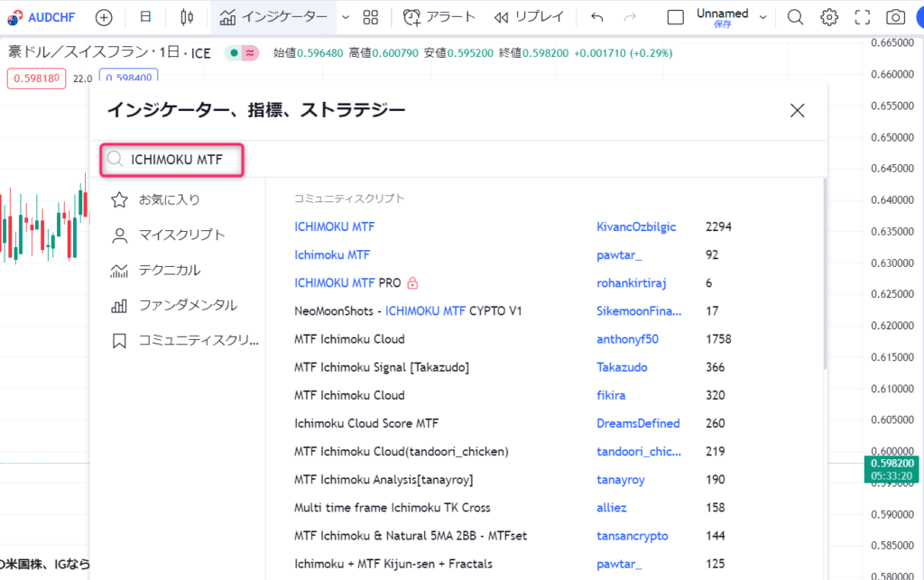
Task: Redo the chart action
Action: [x=630, y=18]
